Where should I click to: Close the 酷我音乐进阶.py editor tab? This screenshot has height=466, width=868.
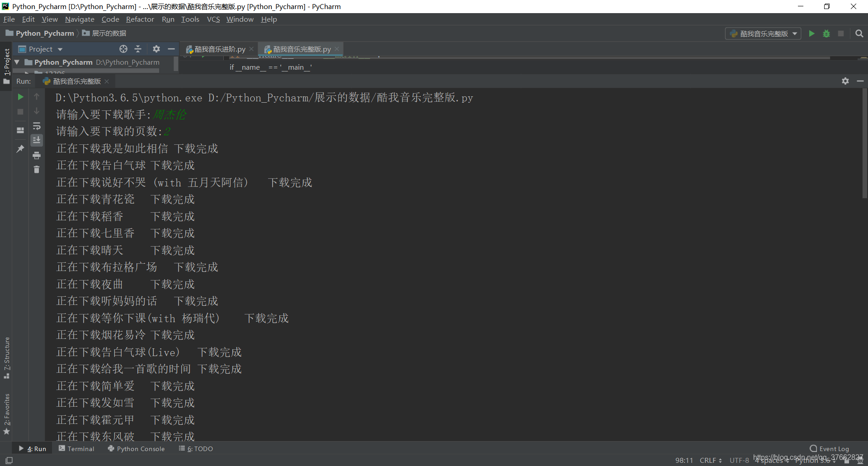tap(251, 49)
